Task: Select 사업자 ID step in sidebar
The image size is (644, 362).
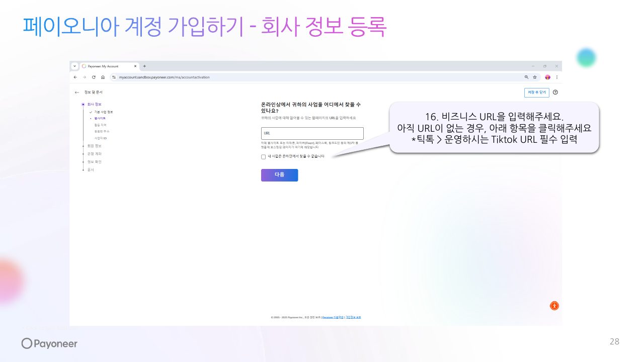Action: tap(101, 138)
